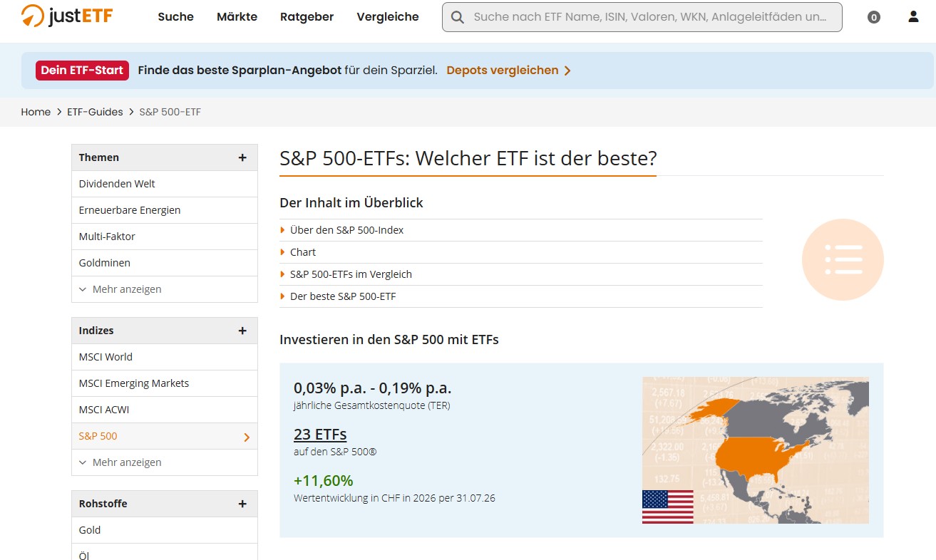Click the justETF logo
The image size is (936, 560).
[67, 16]
